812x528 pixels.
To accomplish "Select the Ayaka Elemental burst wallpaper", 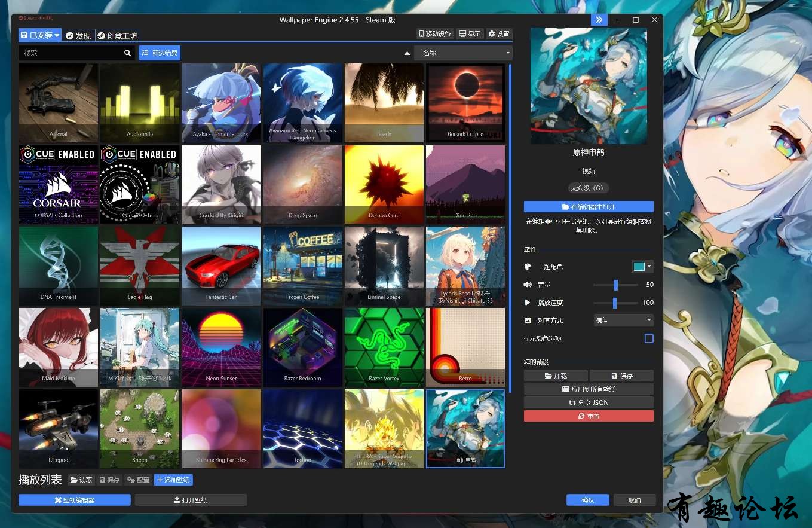I will tap(221, 103).
